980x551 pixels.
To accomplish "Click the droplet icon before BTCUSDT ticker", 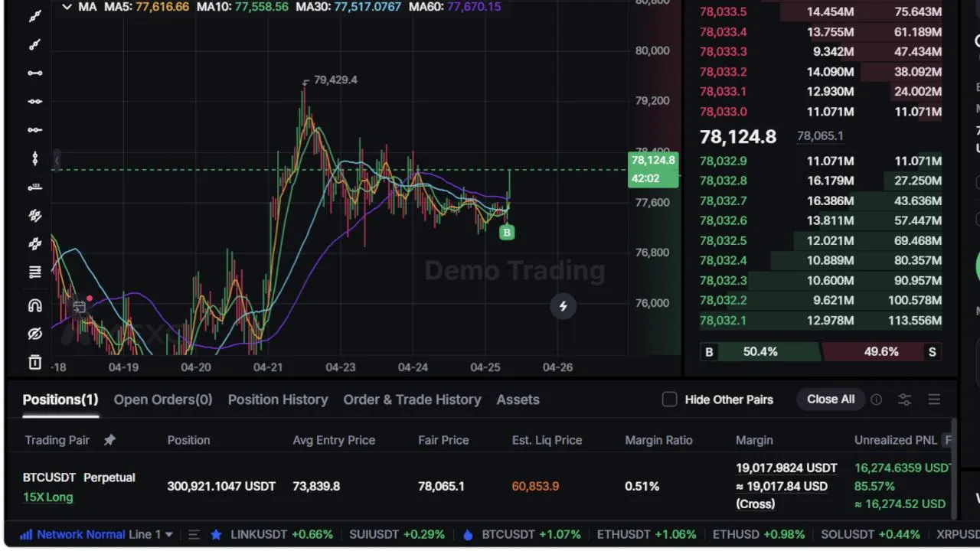I will coord(468,535).
